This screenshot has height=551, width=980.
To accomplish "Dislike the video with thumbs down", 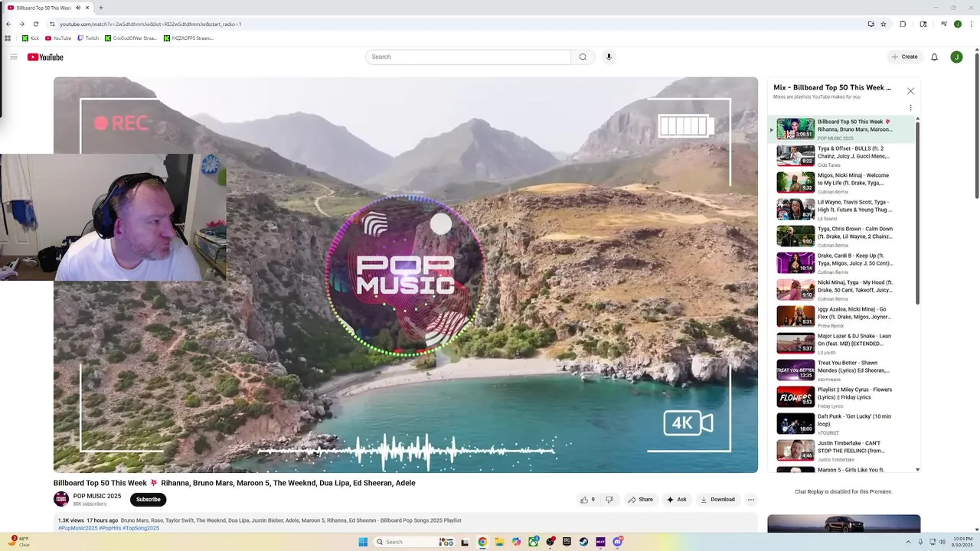I will pos(609,500).
